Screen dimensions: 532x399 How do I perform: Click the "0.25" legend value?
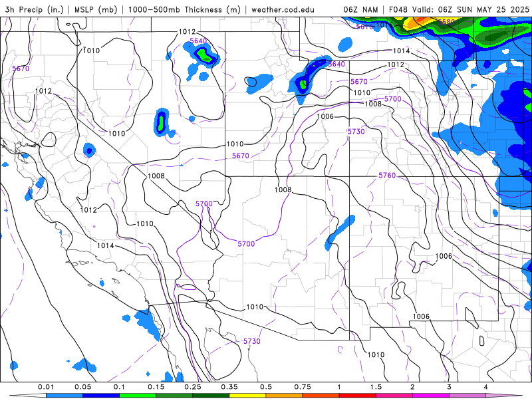click(193, 387)
